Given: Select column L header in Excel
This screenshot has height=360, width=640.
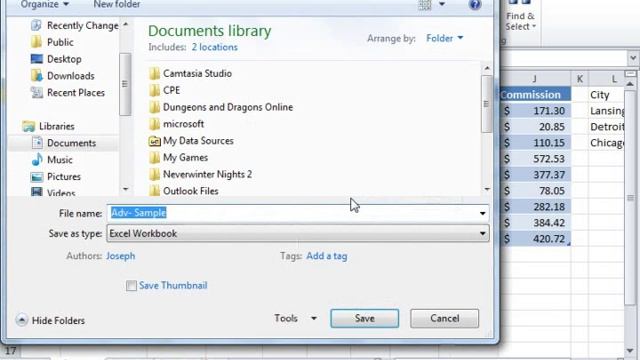Looking at the screenshot, I should pos(606,79).
